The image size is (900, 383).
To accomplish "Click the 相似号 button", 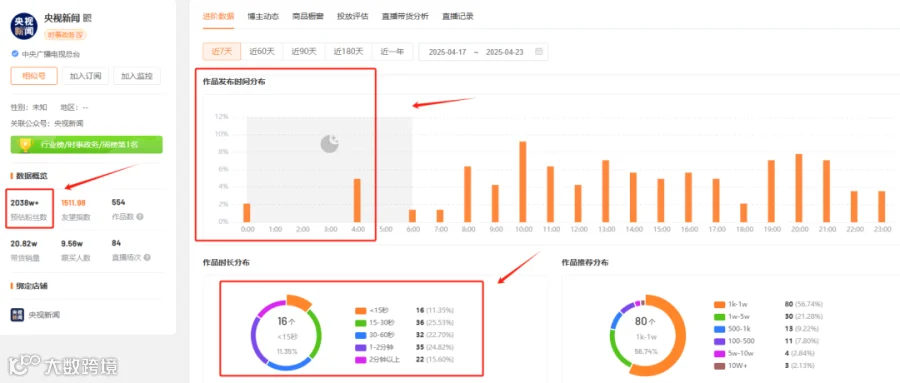I will pyautogui.click(x=34, y=75).
